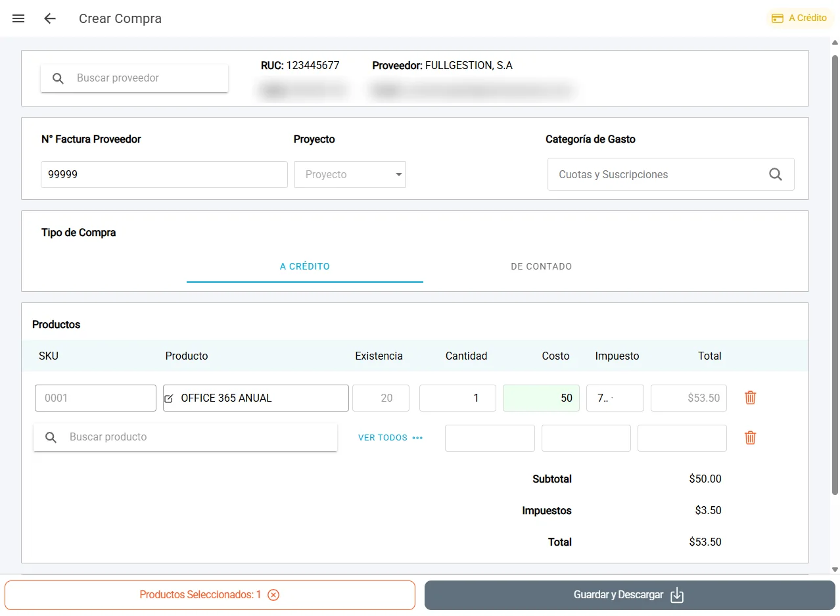Switch to the DE CONTADO tab
Viewport: 840px width, 616px height.
542,266
